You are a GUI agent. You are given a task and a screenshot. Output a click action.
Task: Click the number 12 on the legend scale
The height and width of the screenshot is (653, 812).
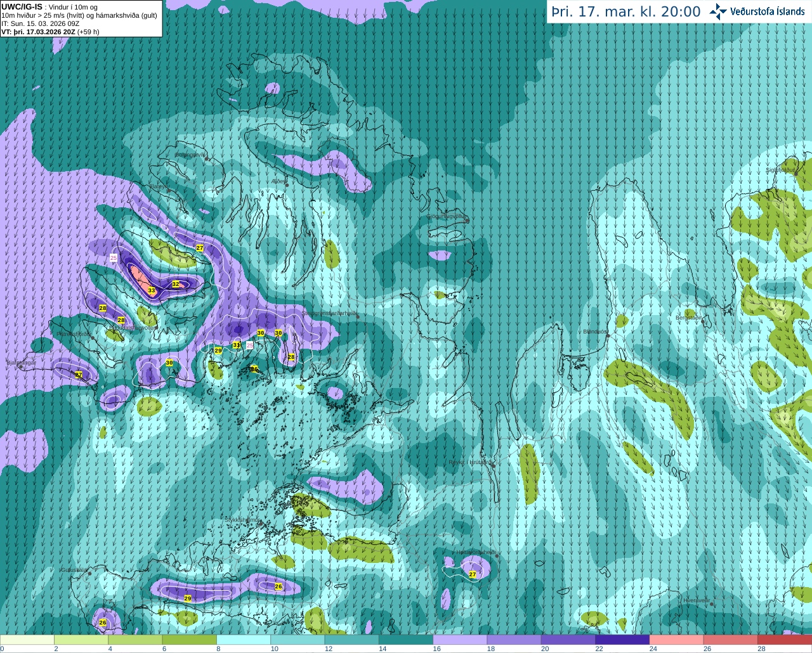[328, 649]
